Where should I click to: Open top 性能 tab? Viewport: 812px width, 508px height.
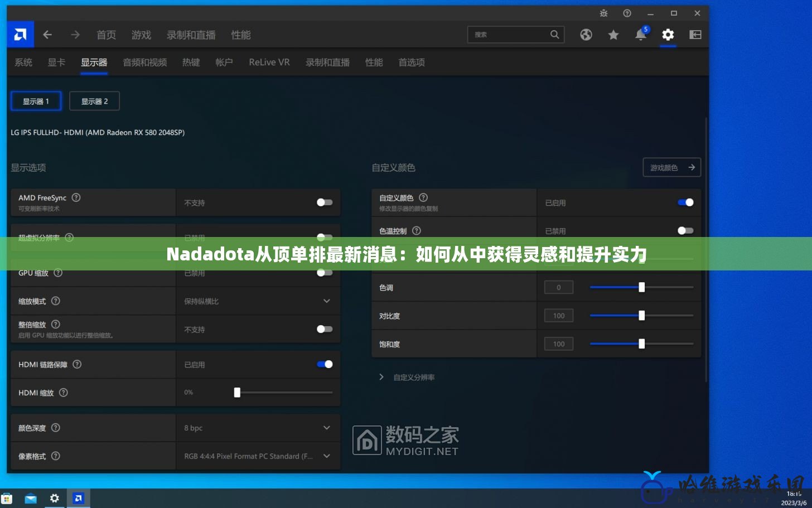pyautogui.click(x=241, y=35)
